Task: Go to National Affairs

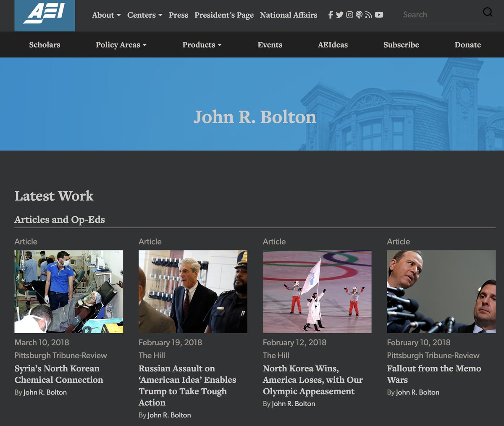Action: coord(289,15)
